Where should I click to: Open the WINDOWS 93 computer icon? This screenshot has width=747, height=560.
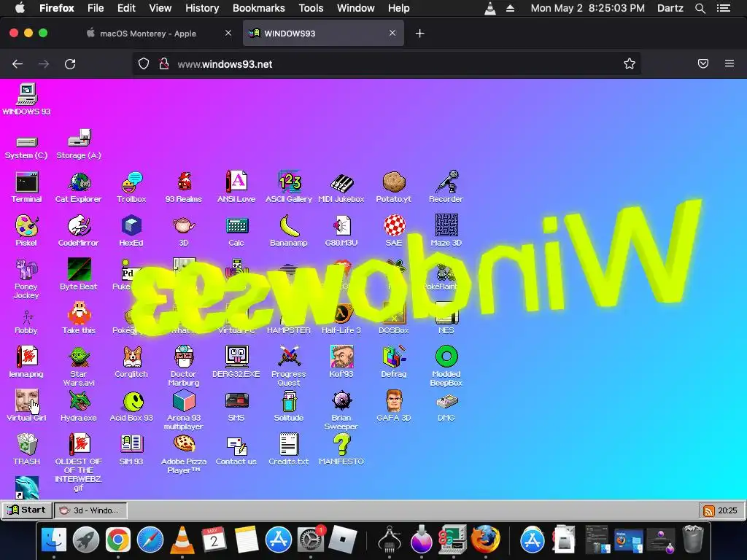coord(27,94)
